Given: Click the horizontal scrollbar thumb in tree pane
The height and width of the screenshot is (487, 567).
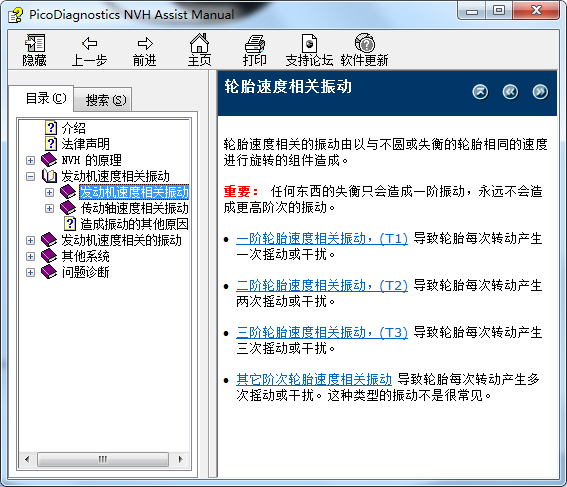Looking at the screenshot, I should coord(103,459).
